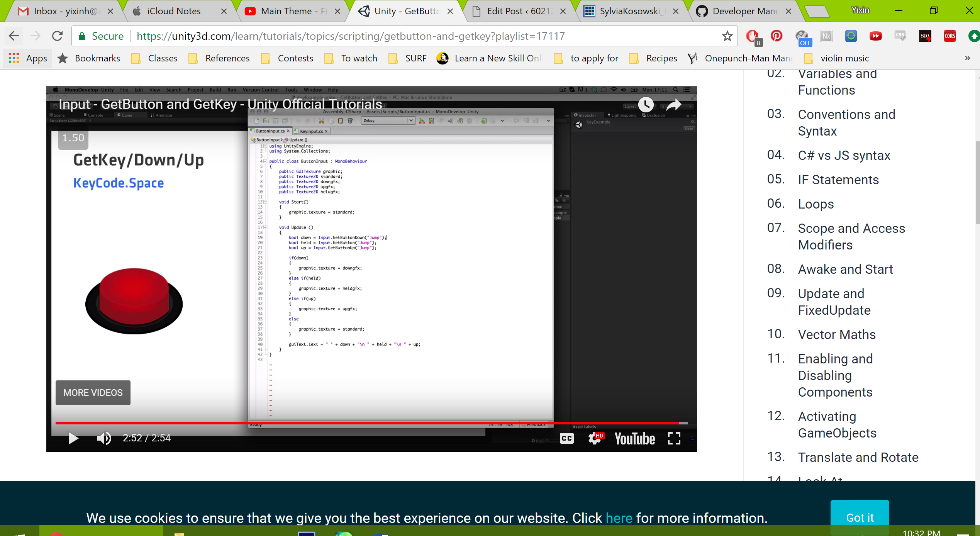Enter fullscreen mode on the video
Image resolution: width=980 pixels, height=536 pixels.
[674, 438]
